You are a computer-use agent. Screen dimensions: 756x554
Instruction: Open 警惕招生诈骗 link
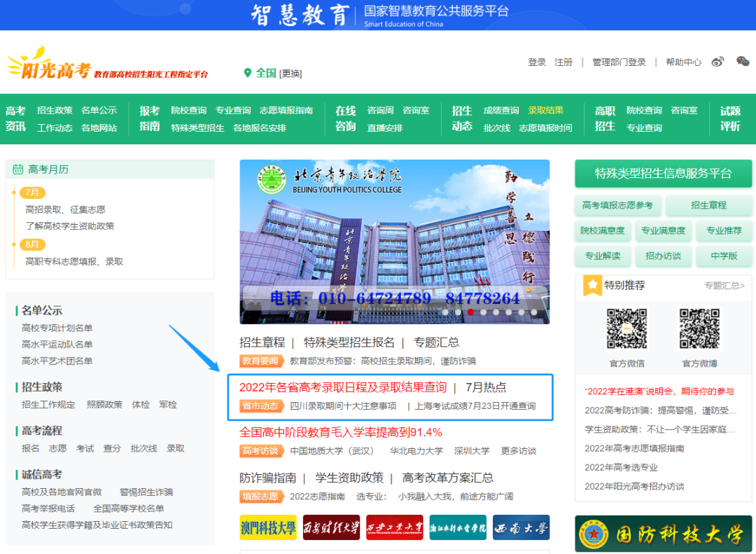146,492
